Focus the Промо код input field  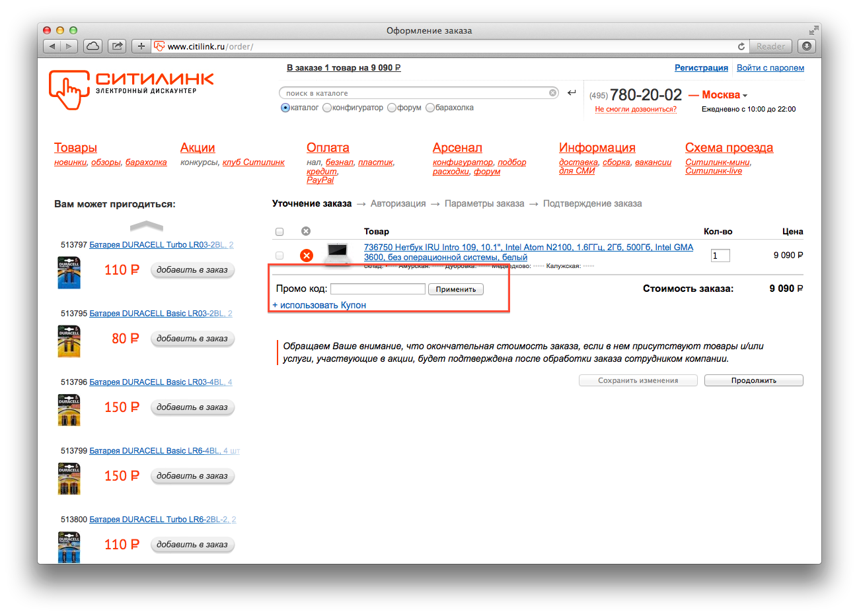[378, 289]
